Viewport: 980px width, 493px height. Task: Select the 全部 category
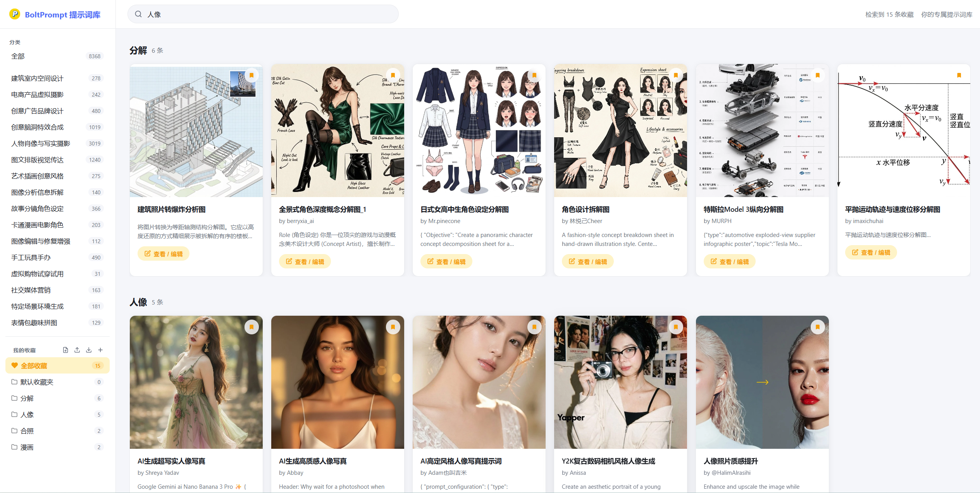tap(57, 56)
